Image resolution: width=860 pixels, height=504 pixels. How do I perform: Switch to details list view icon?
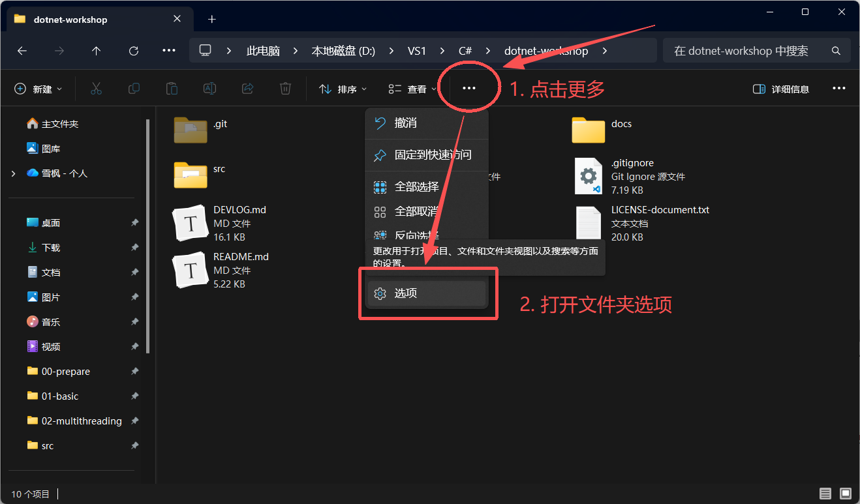pos(825,493)
